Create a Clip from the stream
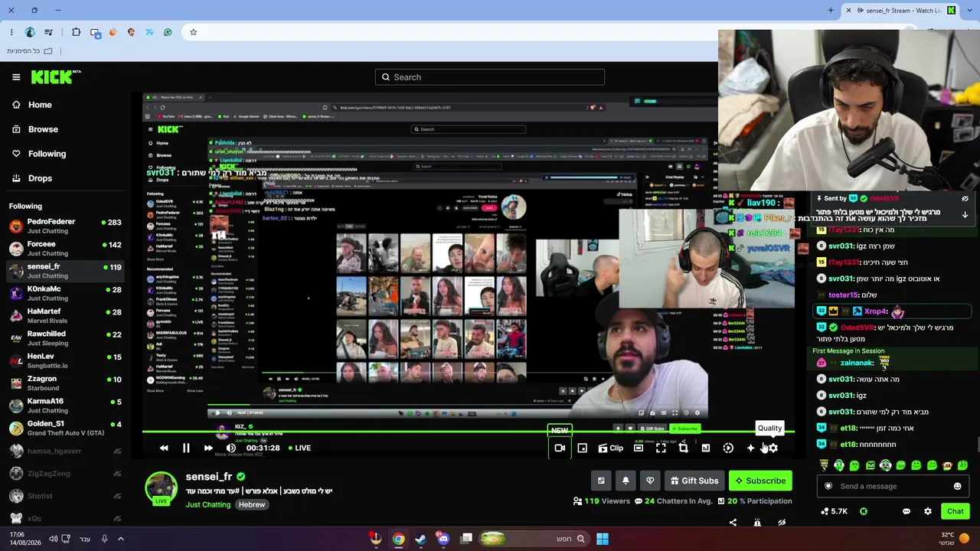 point(611,448)
